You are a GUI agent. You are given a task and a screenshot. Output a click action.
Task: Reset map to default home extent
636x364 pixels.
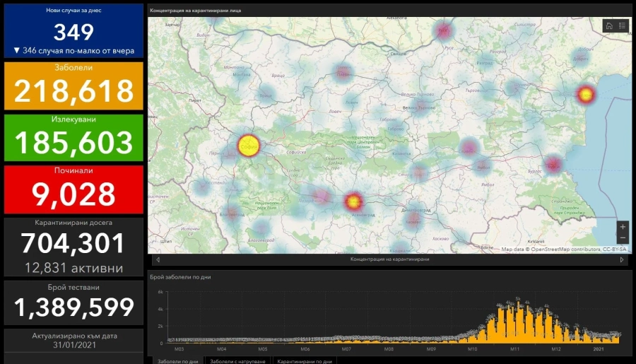tap(609, 26)
